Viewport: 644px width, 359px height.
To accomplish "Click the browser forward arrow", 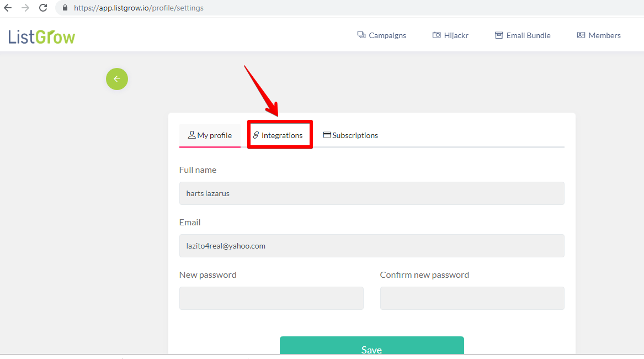I will pyautogui.click(x=25, y=8).
